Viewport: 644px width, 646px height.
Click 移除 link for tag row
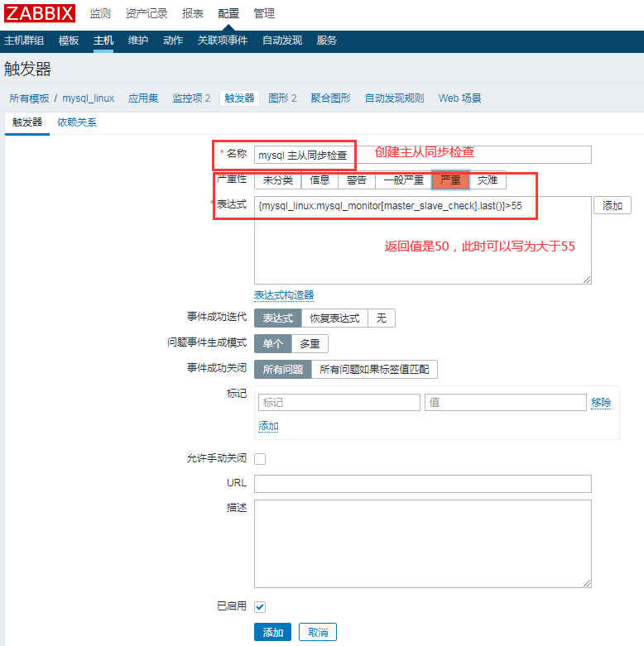tap(601, 403)
